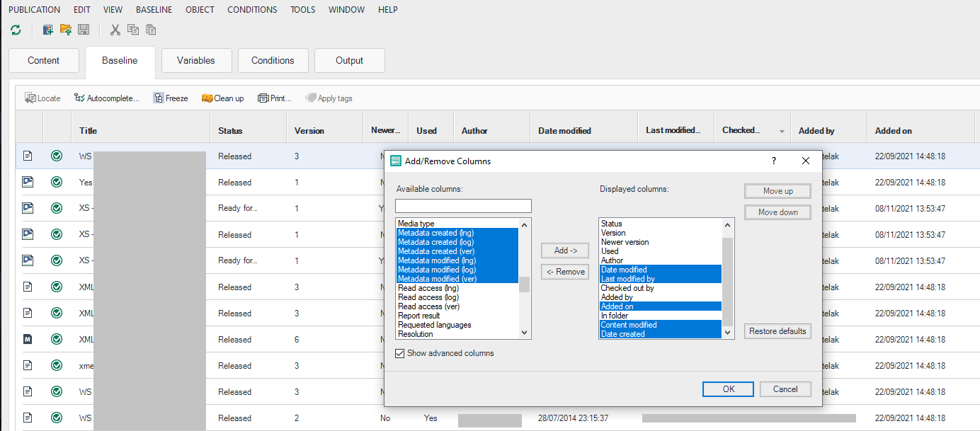Switch to the Conditions tab

tap(273, 60)
